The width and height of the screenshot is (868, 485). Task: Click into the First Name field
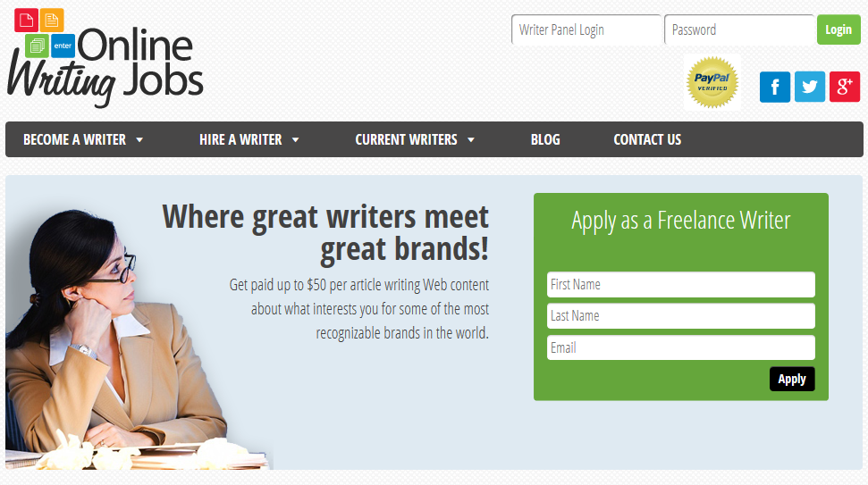[x=680, y=284]
